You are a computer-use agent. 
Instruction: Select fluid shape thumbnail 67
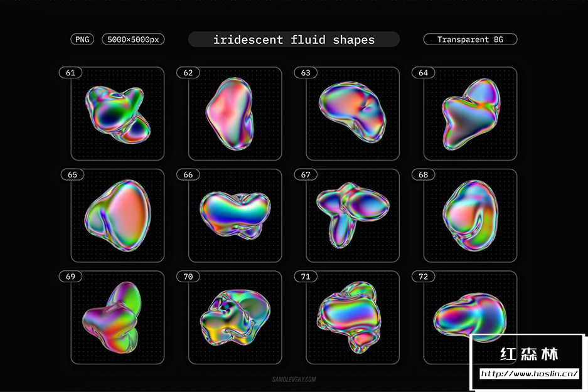[353, 216]
